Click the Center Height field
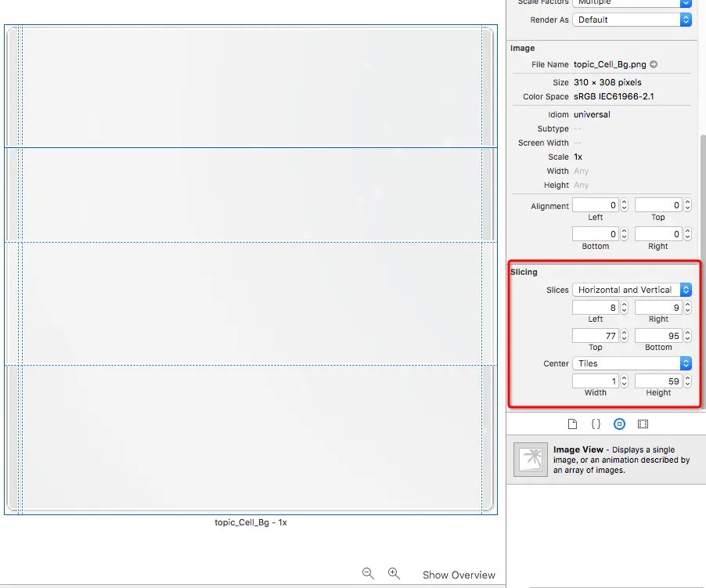 click(658, 381)
